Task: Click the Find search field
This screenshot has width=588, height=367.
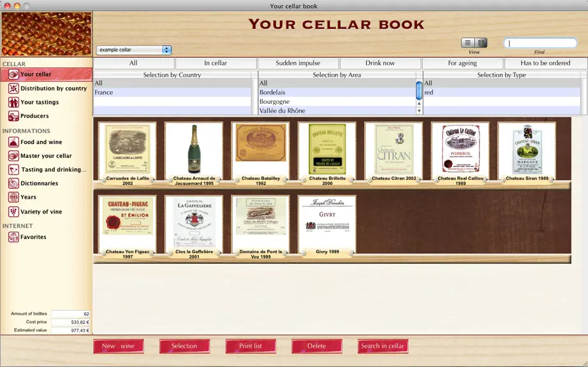Action: tap(540, 43)
